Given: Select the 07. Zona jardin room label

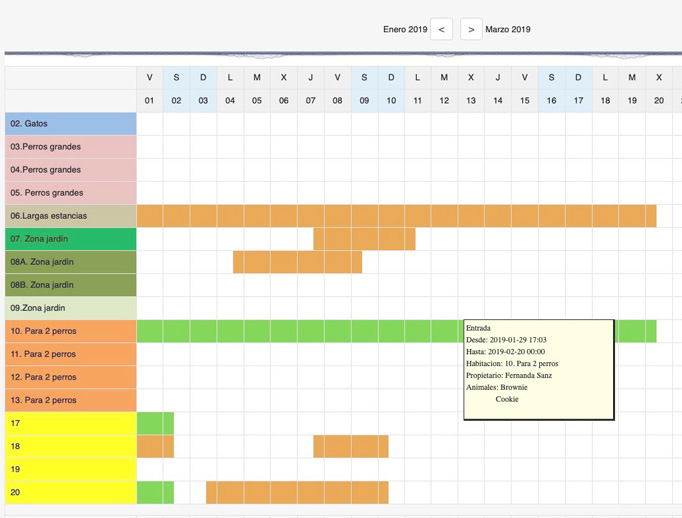Looking at the screenshot, I should (x=71, y=239).
